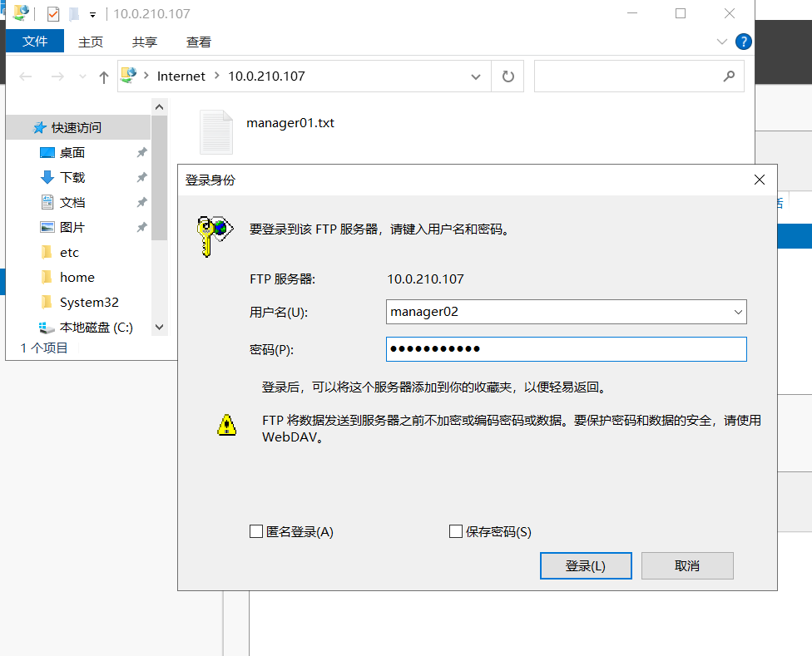Click the 取消 button
812x656 pixels.
[687, 565]
